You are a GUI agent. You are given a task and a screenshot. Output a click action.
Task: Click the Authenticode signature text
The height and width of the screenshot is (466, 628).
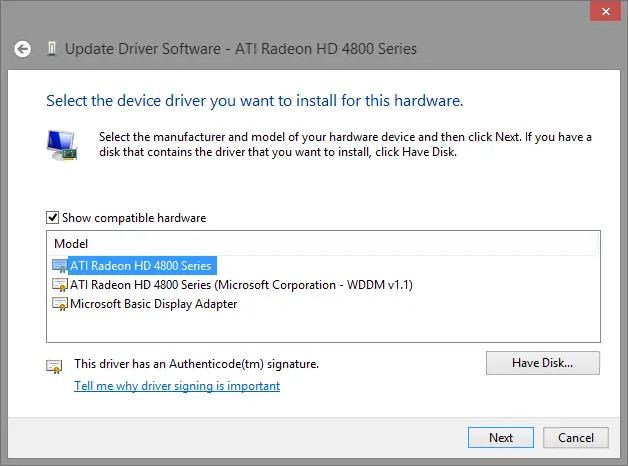[x=196, y=364]
